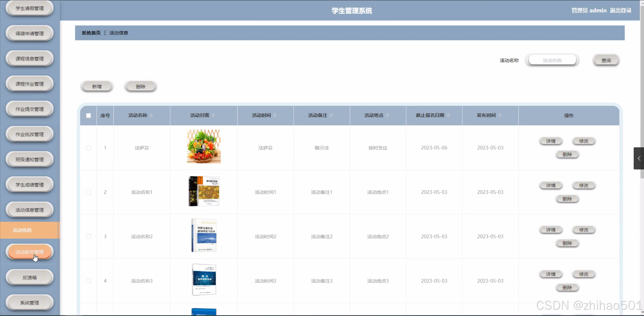The width and height of the screenshot is (644, 316).
Task: Toggle sort arrows on 活动备注 column
Action: pos(331,115)
